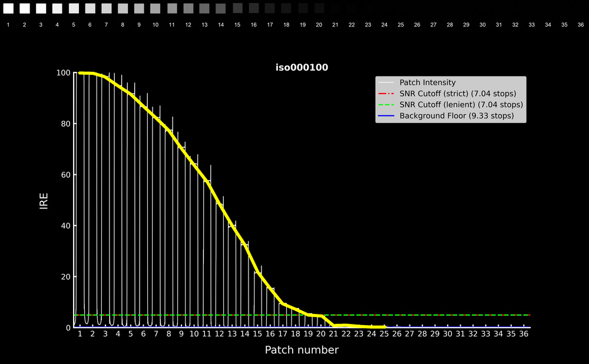The height and width of the screenshot is (364, 589).
Task: Click the number 33 label in top strip
Action: [x=531, y=25]
